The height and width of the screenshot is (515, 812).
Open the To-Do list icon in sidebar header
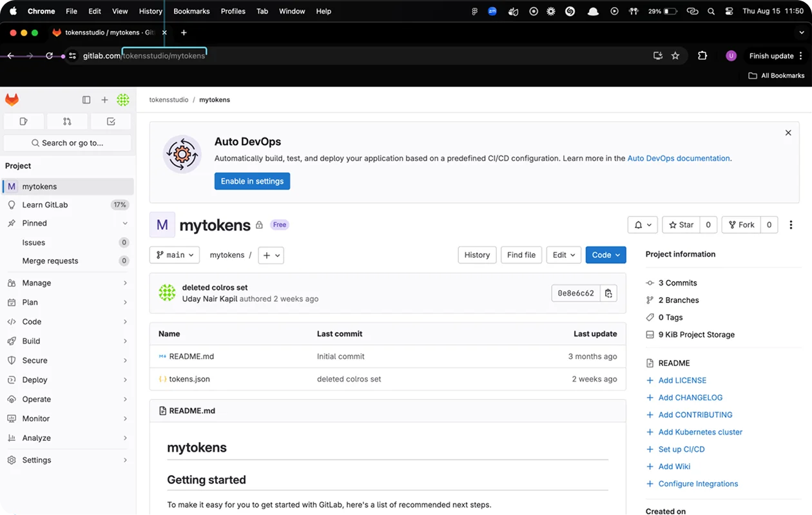click(111, 121)
